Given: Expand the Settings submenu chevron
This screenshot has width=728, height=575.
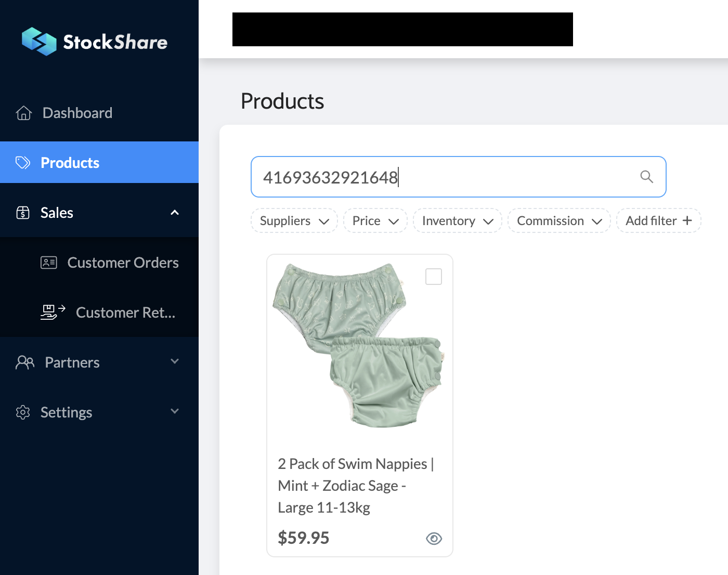Looking at the screenshot, I should tap(175, 411).
